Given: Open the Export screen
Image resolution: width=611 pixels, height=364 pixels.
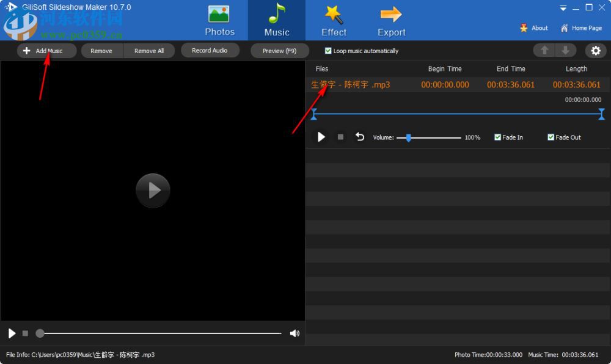Looking at the screenshot, I should (x=390, y=20).
